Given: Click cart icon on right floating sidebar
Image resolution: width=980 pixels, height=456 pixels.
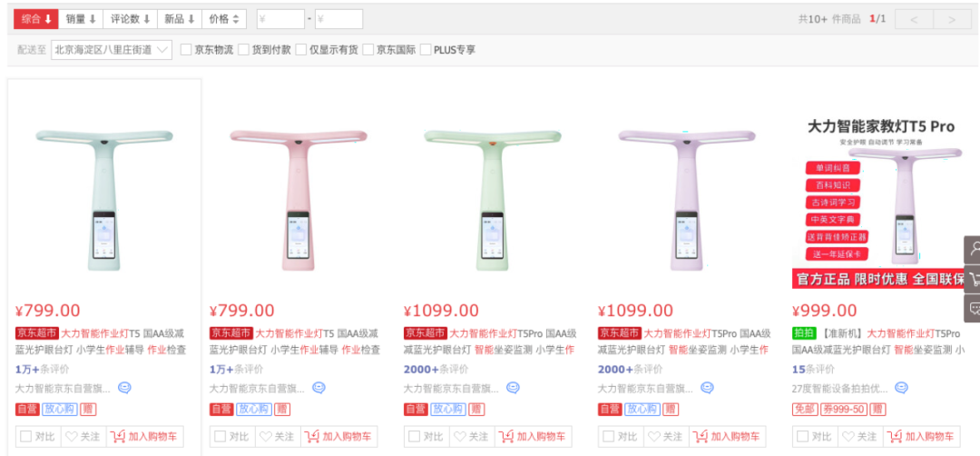Looking at the screenshot, I should (x=974, y=278).
